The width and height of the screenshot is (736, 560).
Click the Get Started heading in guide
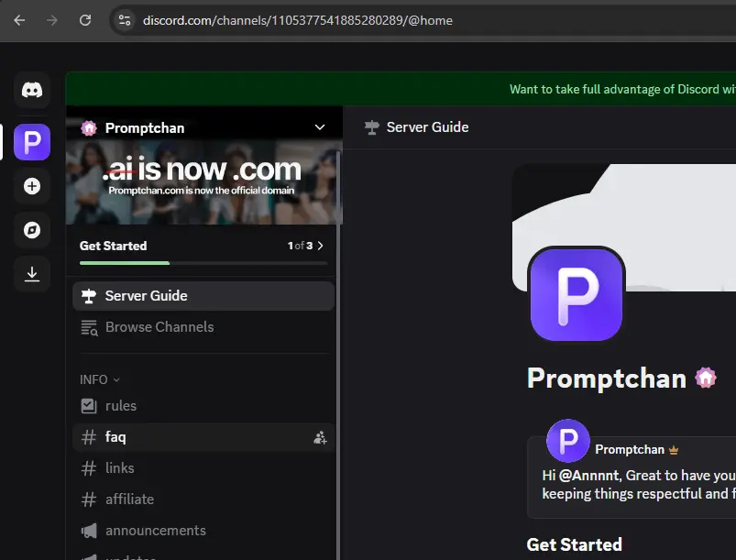pyautogui.click(x=574, y=544)
